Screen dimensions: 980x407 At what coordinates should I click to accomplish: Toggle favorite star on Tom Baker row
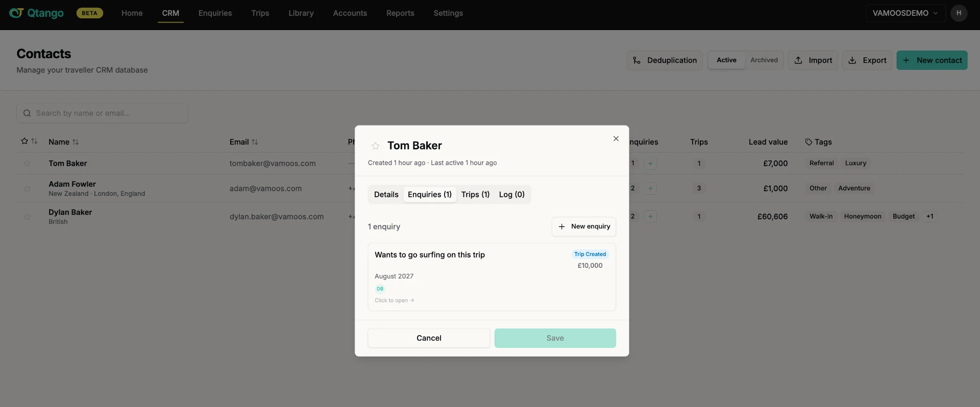[27, 163]
